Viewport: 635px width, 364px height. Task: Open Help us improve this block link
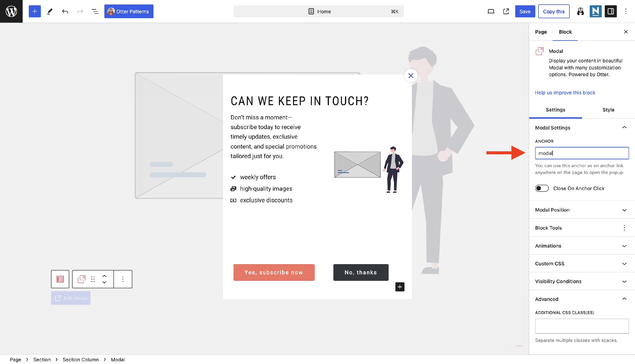pos(565,92)
